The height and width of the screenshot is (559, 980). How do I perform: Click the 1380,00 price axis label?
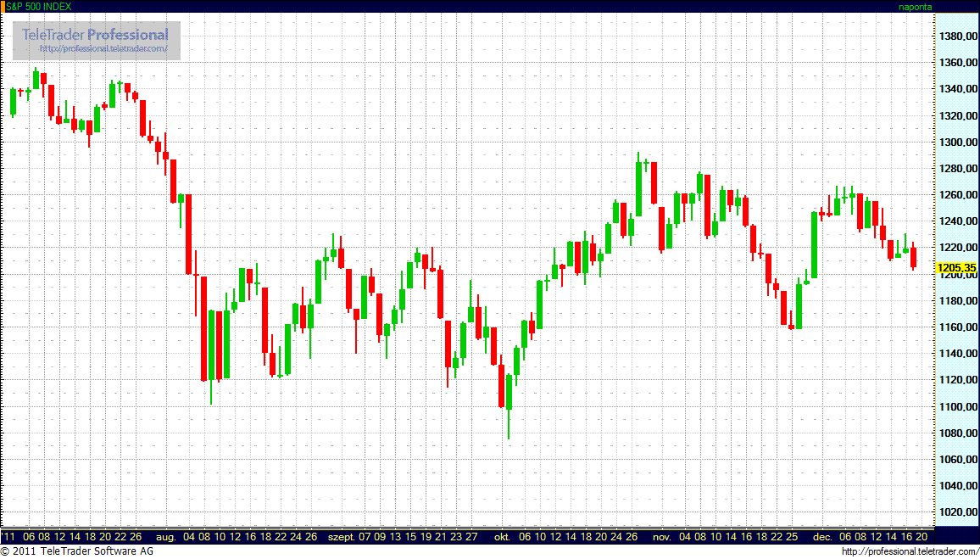pyautogui.click(x=958, y=36)
